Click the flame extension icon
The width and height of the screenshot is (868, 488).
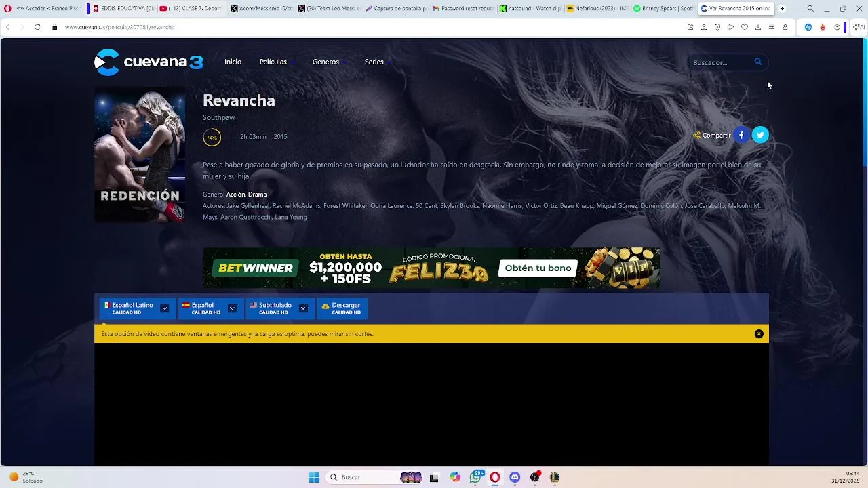coord(823,27)
